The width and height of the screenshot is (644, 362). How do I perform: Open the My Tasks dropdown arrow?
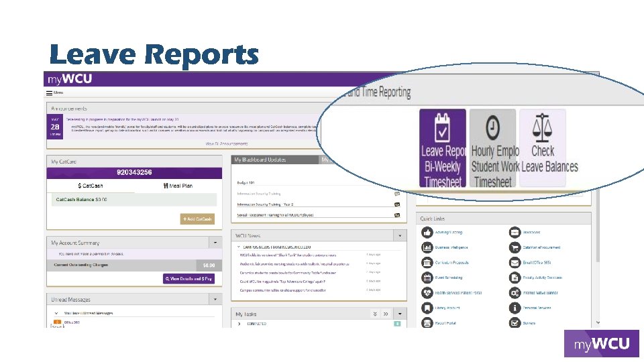[400, 314]
